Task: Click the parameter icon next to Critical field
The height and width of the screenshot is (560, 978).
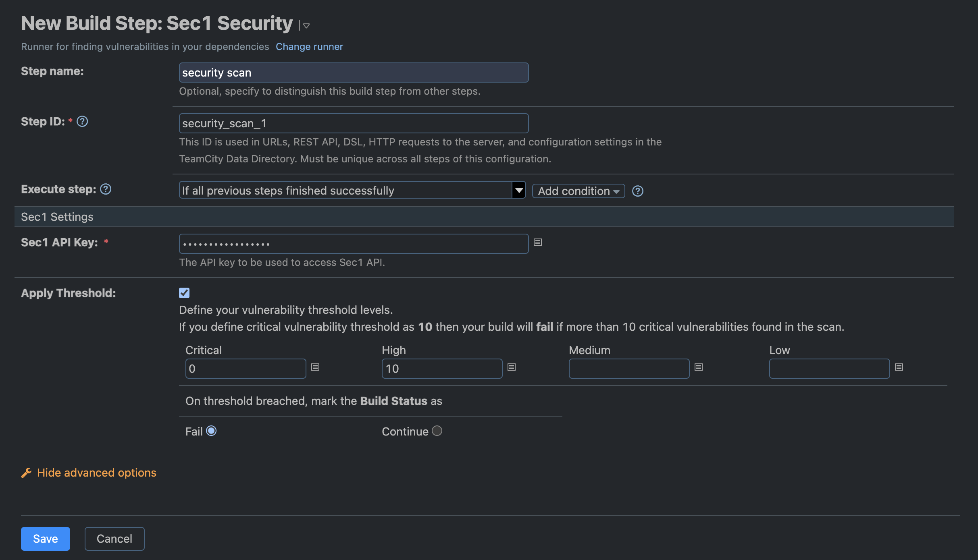Action: pyautogui.click(x=315, y=367)
